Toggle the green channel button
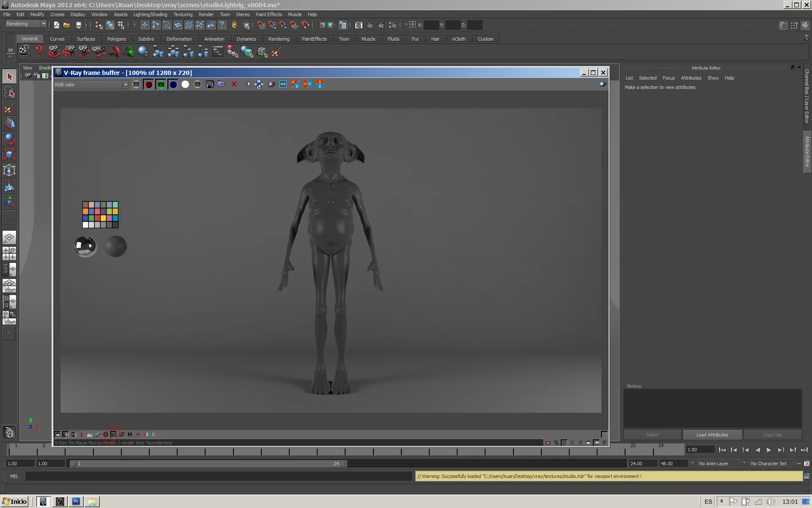Screen dimensions: 812x508 (x=161, y=84)
